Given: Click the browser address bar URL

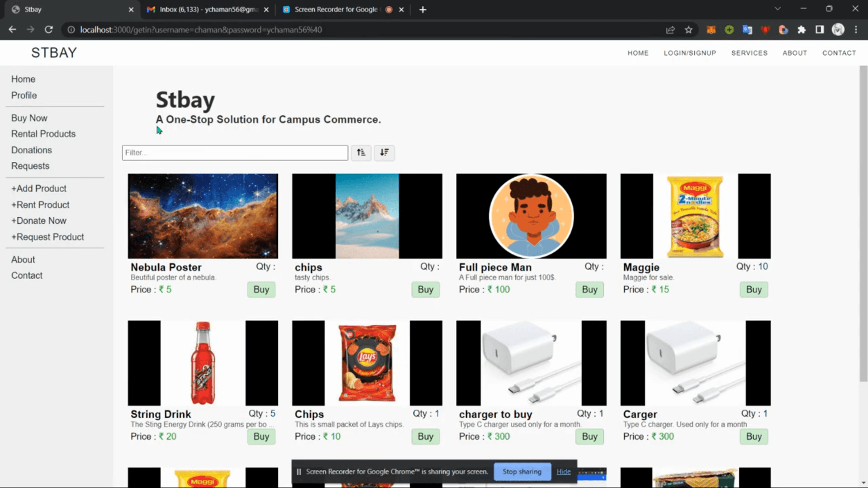Looking at the screenshot, I should (201, 30).
